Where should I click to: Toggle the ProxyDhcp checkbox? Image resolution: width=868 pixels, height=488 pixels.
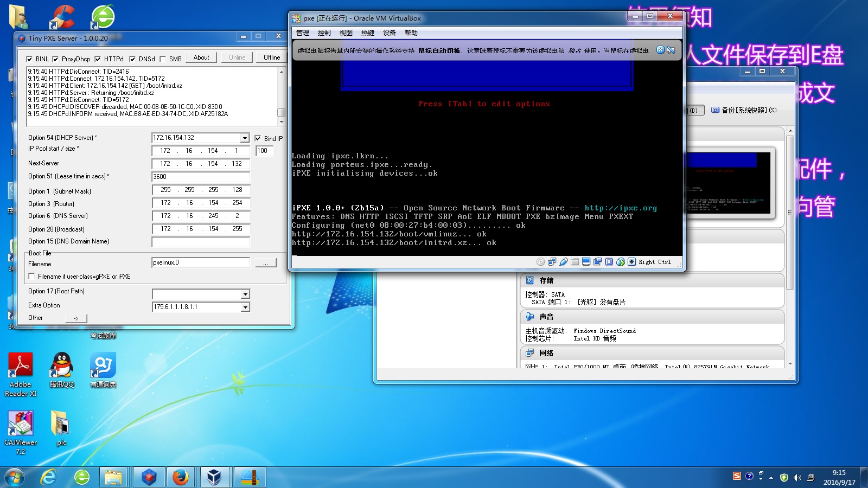55,59
